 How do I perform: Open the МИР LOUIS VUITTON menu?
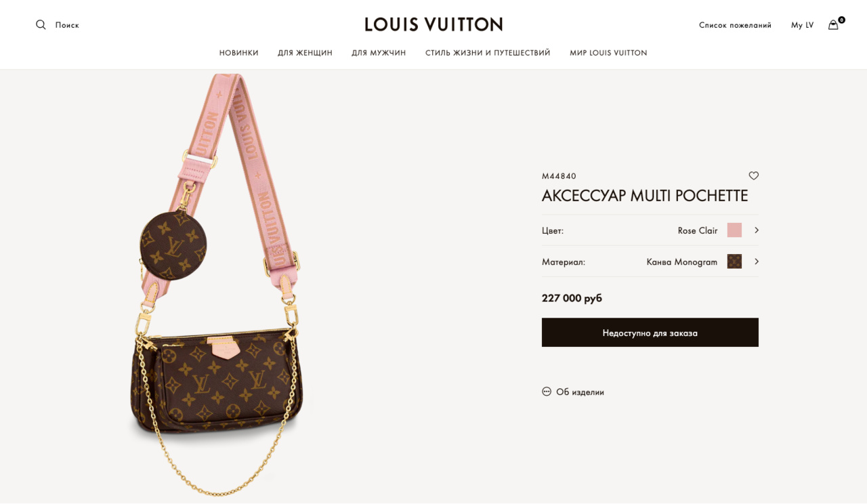tap(608, 53)
